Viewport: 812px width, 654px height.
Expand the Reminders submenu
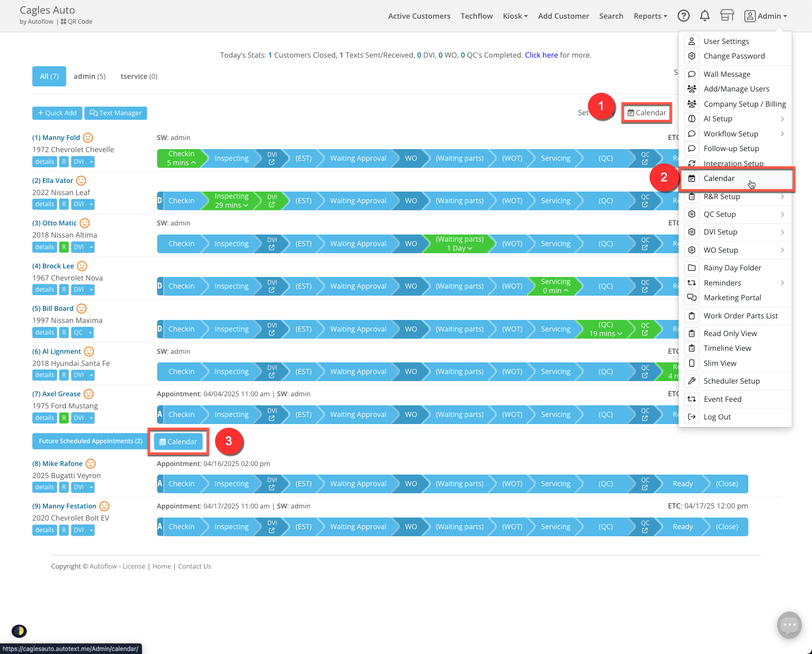pyautogui.click(x=782, y=283)
